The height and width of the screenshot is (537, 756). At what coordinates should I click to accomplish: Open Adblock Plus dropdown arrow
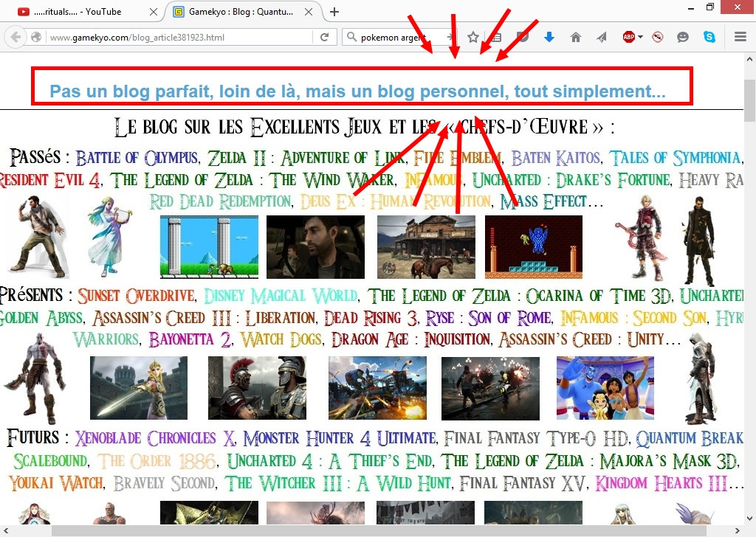tap(640, 37)
